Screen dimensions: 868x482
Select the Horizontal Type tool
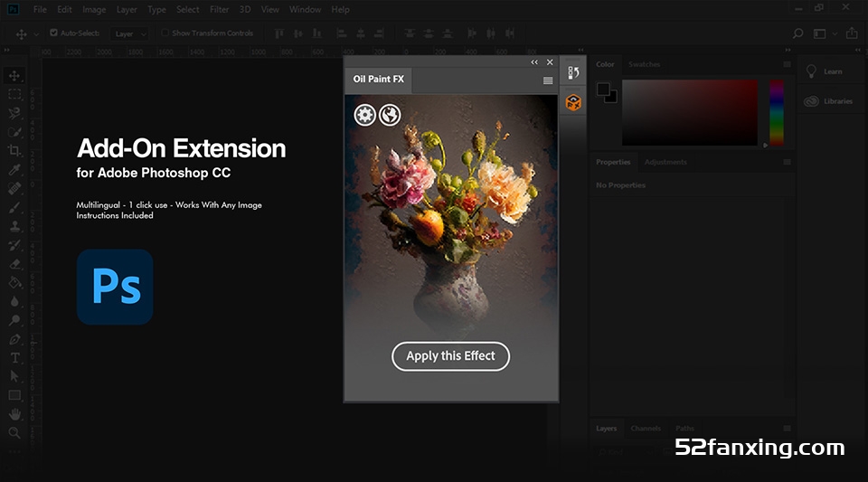[14, 358]
